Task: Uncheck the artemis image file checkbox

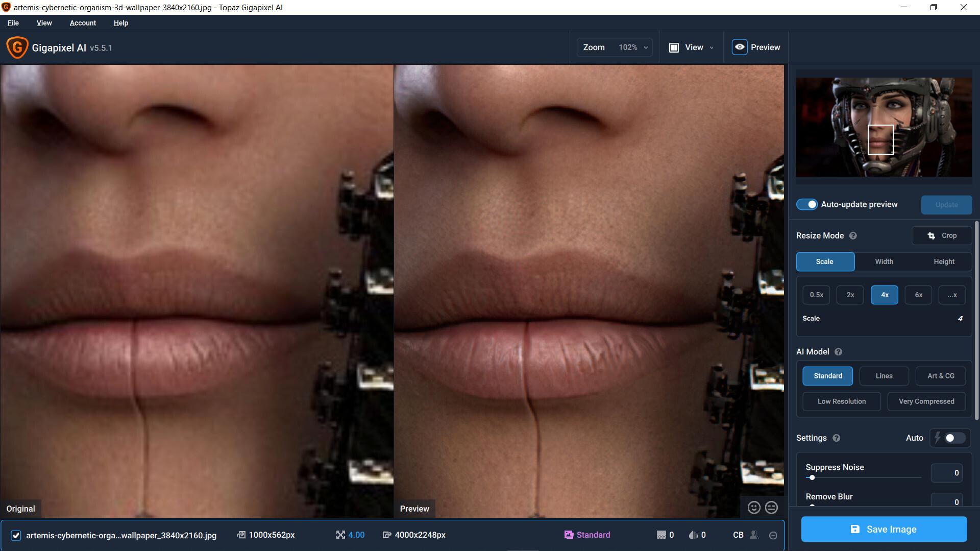Action: [16, 535]
